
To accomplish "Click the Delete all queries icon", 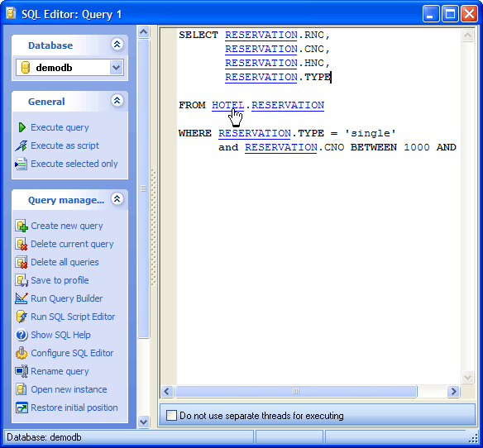I will (x=22, y=262).
